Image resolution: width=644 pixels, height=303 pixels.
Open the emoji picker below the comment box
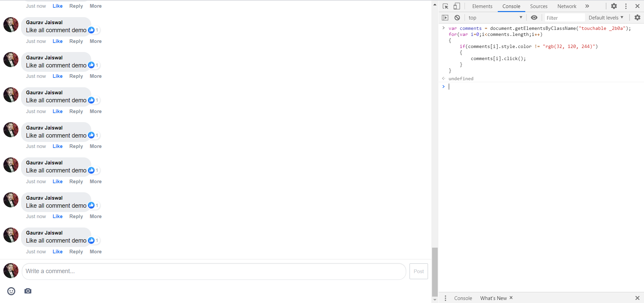pyautogui.click(x=11, y=291)
